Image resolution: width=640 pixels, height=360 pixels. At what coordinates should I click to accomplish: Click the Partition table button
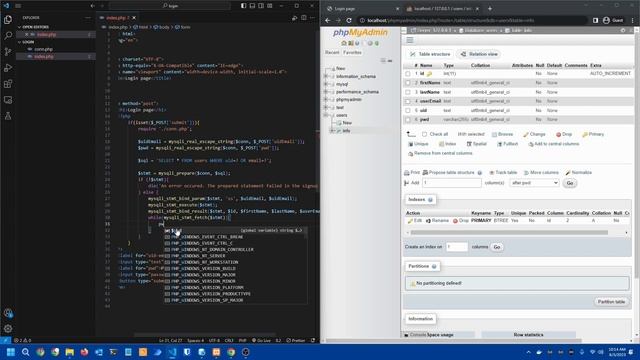[611, 302]
